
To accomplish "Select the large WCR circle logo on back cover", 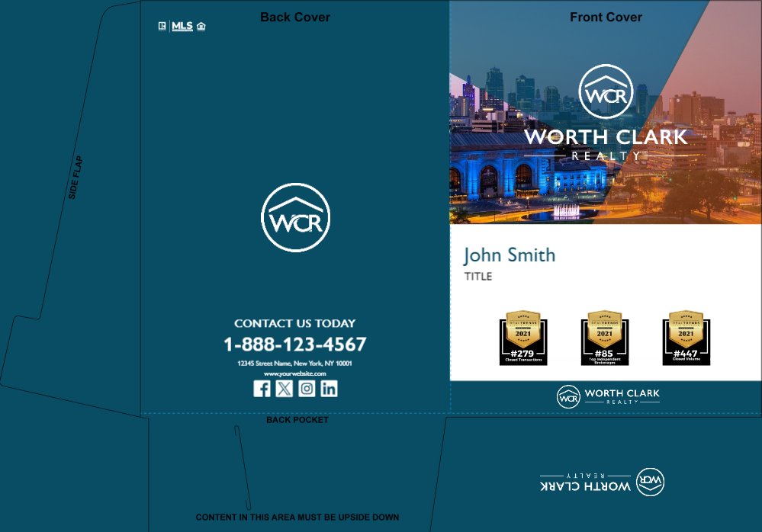I will tap(295, 217).
